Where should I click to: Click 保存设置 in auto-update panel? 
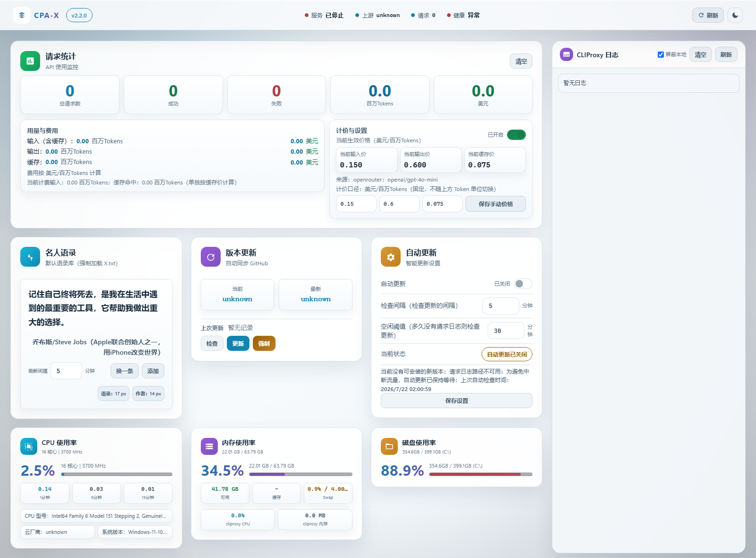coord(456,401)
